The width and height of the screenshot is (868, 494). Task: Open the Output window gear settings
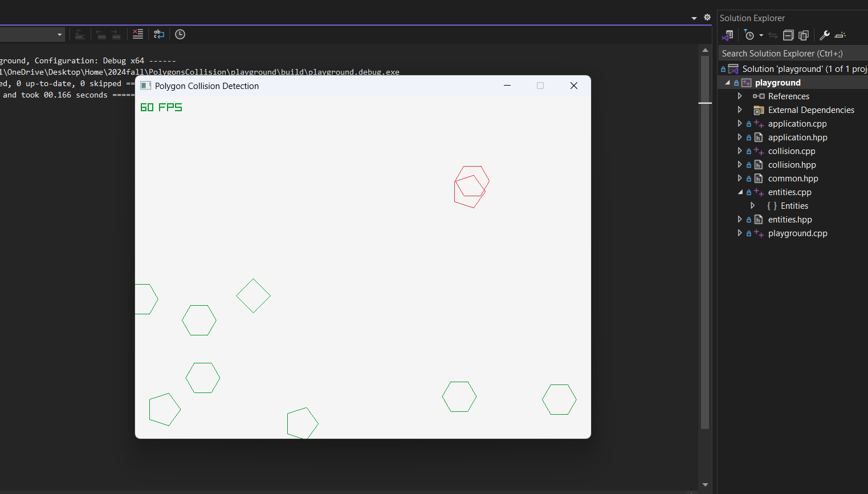pyautogui.click(x=707, y=17)
